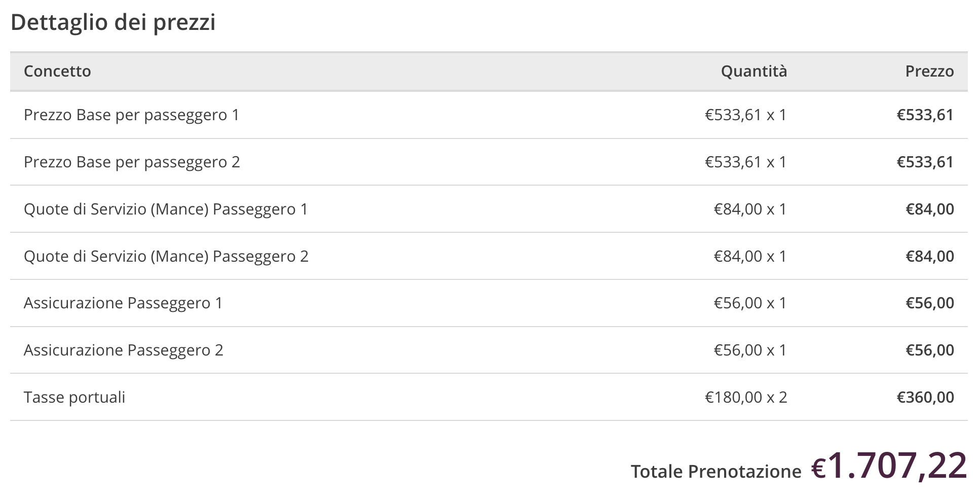Click the Totale Prenotazione label
The image size is (980, 497).
[716, 472]
